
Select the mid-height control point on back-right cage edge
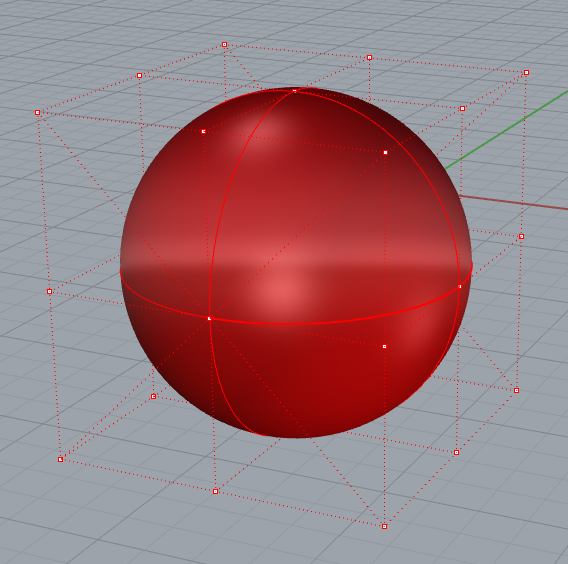522,237
